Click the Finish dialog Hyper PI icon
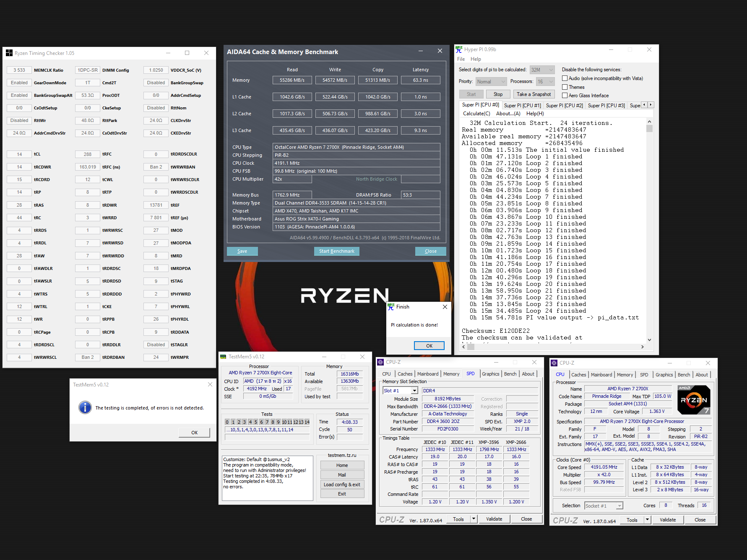 pyautogui.click(x=391, y=306)
